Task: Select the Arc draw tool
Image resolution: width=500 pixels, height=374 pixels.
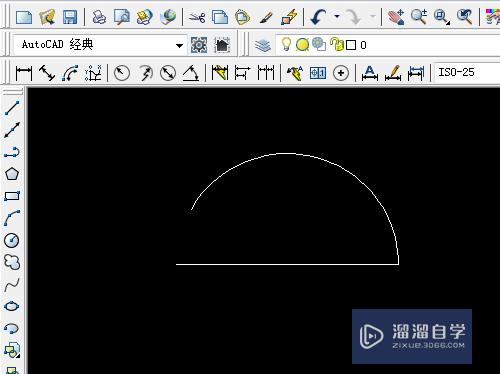Action: (x=12, y=218)
